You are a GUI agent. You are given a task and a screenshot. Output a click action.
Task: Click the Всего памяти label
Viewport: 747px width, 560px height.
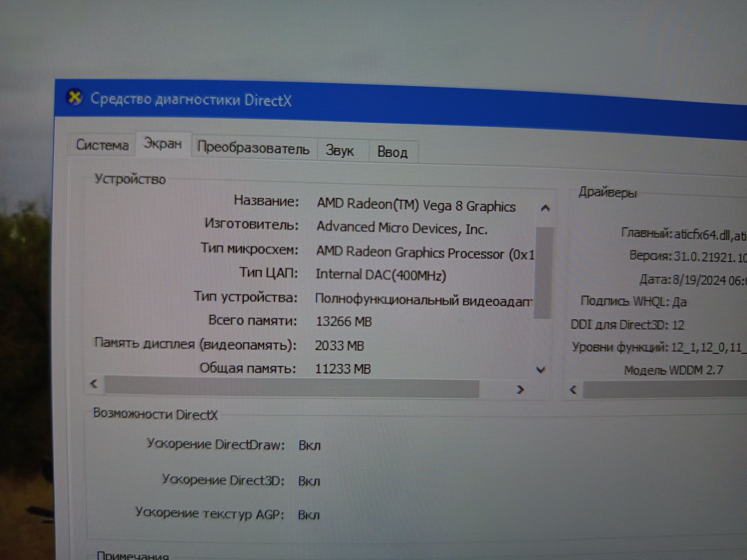252,320
